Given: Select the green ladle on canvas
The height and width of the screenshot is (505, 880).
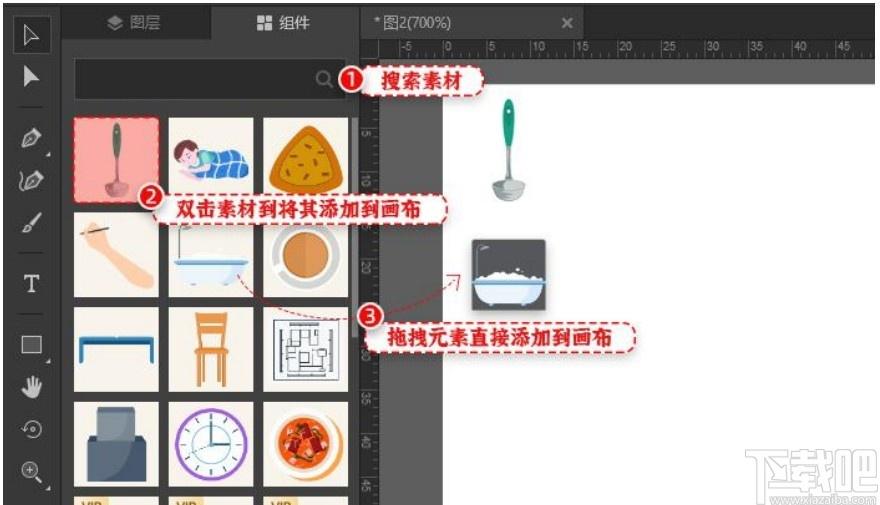Looking at the screenshot, I should coord(508,150).
